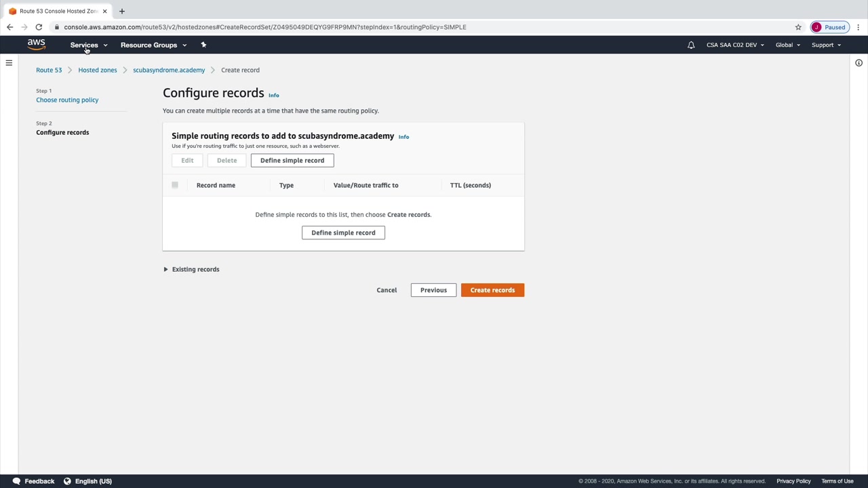The width and height of the screenshot is (868, 488).
Task: Open the notifications bell icon
Action: 691,45
